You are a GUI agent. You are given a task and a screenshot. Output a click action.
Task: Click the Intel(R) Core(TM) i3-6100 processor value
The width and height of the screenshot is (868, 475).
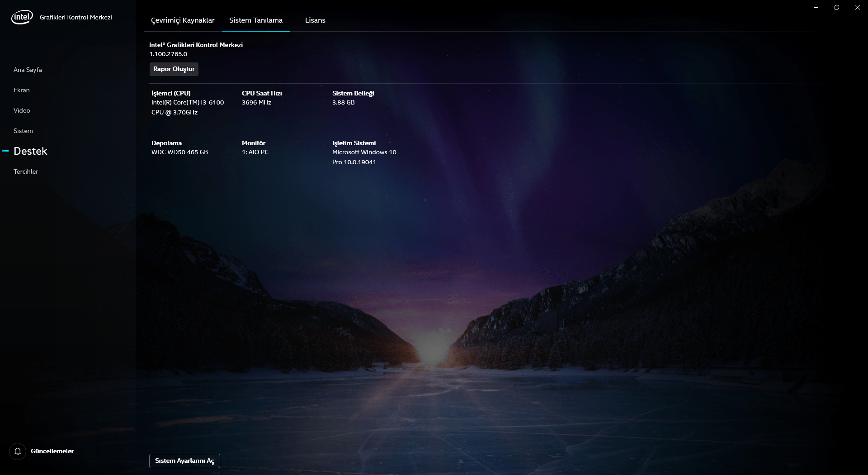188,107
